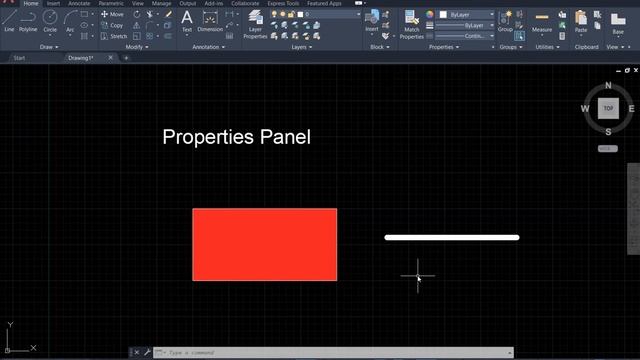640x360 pixels.
Task: Open command line customization wrench
Action: pyautogui.click(x=147, y=352)
